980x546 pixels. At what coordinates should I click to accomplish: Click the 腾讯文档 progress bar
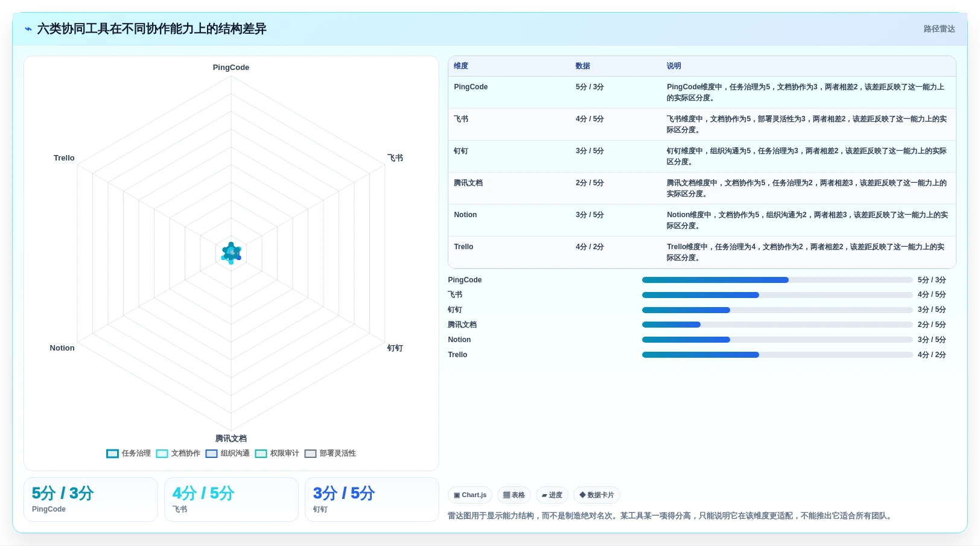click(777, 325)
